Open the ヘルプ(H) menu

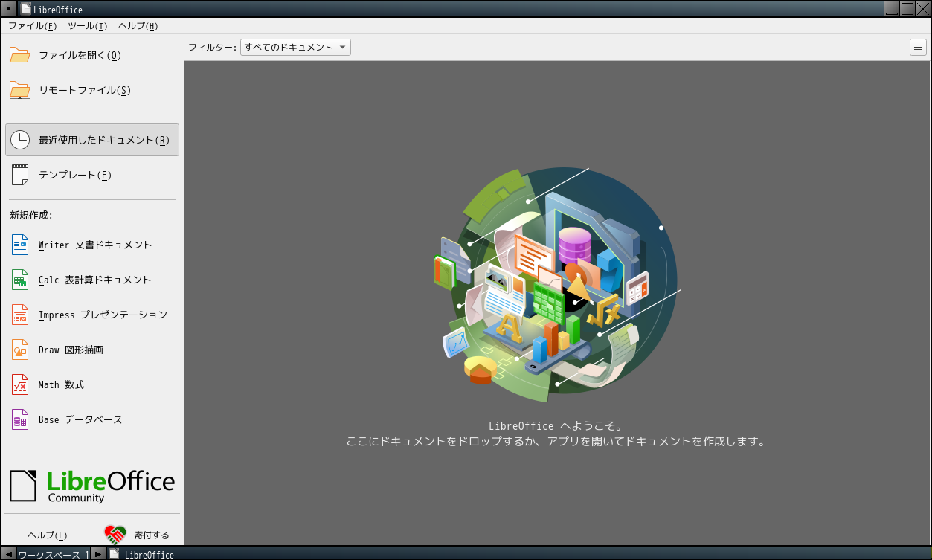138,26
